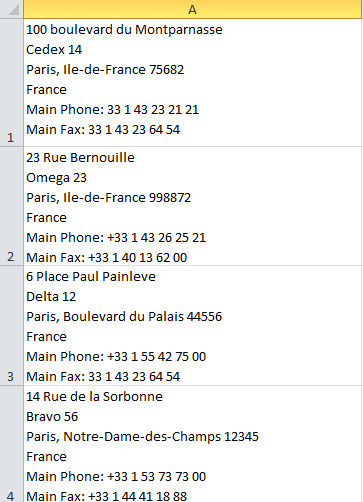
Task: Select column A header
Action: tap(193, 9)
